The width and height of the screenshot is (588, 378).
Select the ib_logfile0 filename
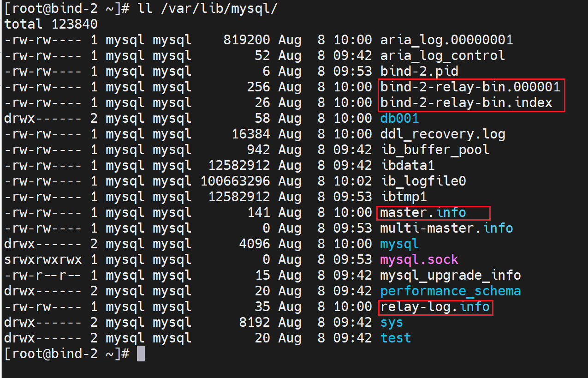tap(423, 181)
